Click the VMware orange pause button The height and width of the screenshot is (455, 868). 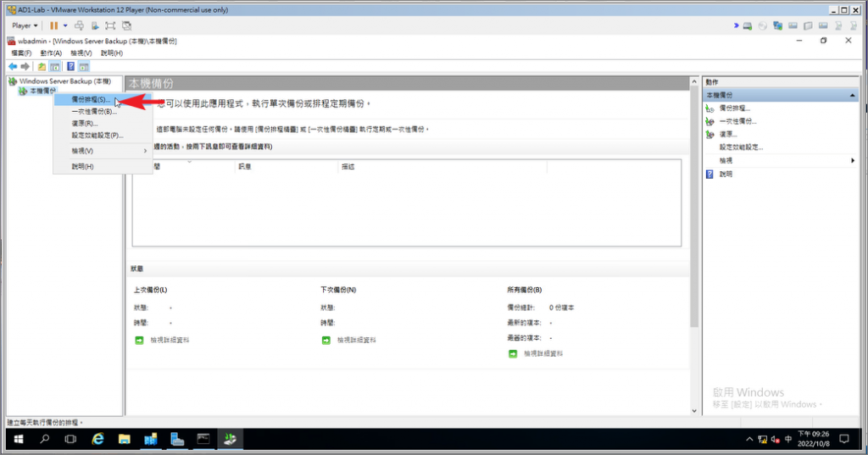[53, 25]
